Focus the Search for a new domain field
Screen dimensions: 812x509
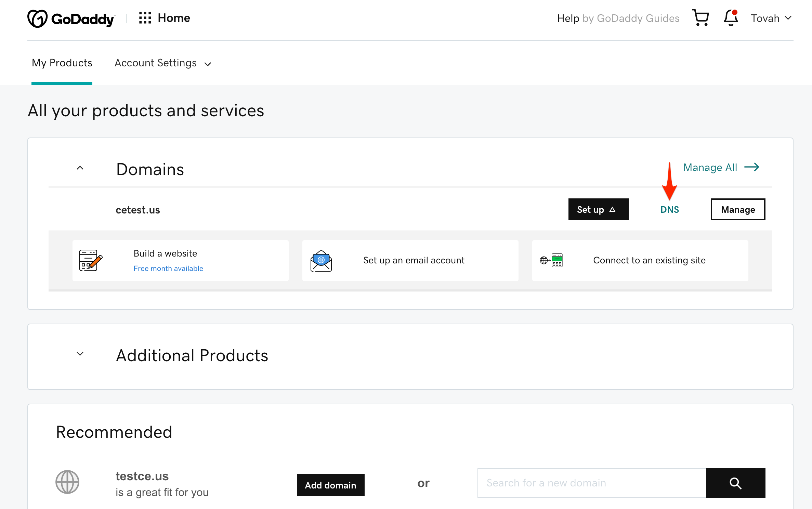point(592,483)
